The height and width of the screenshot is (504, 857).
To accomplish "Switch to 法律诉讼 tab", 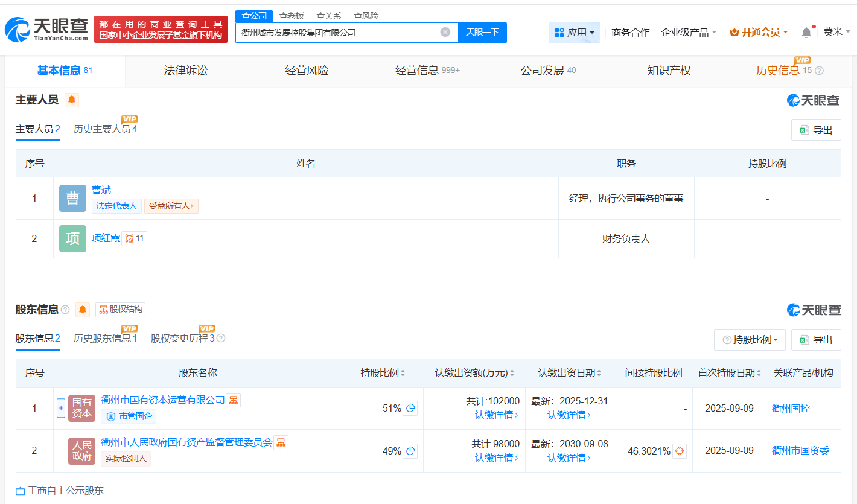I will 185,71.
